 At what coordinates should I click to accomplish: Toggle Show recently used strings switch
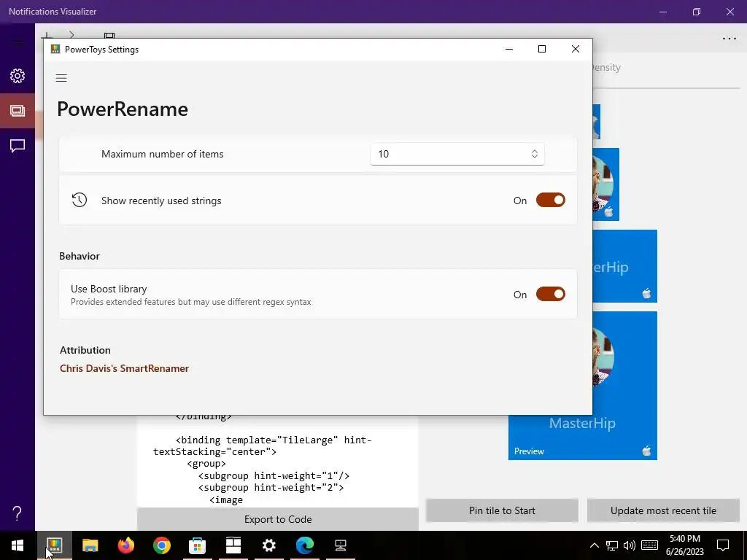pyautogui.click(x=550, y=201)
